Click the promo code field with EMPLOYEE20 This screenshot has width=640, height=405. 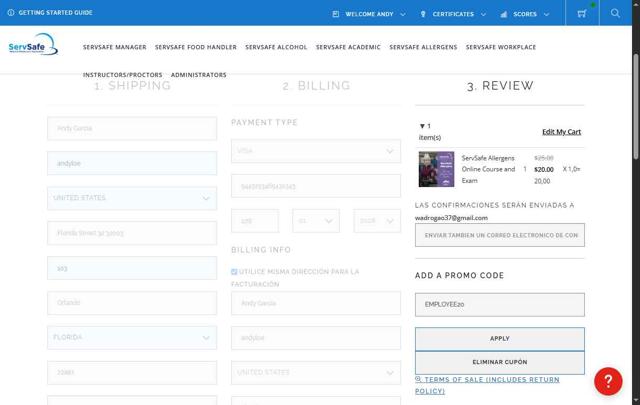click(x=500, y=305)
